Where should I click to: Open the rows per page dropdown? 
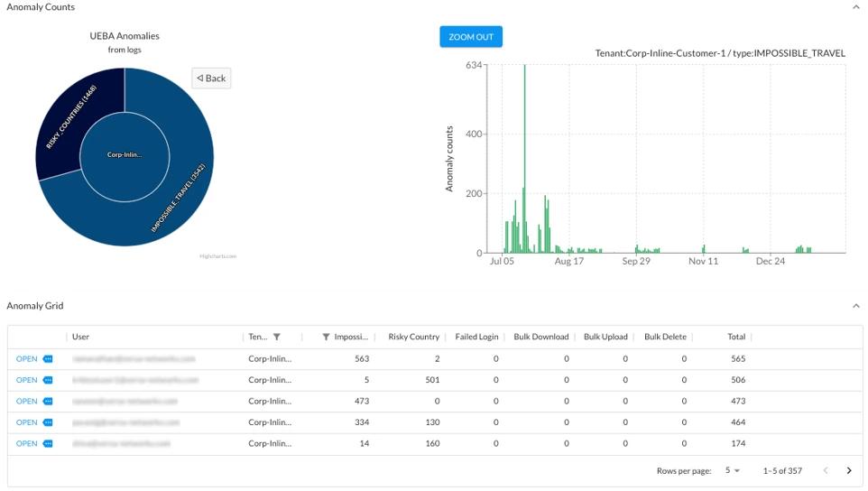(x=732, y=471)
